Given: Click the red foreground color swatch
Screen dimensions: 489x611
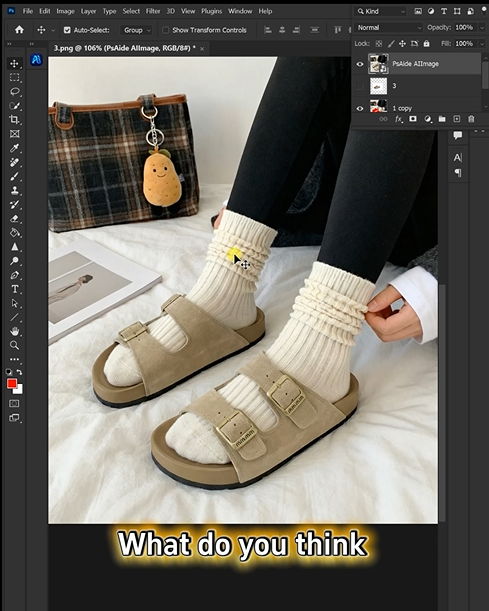Looking at the screenshot, I should [x=12, y=384].
